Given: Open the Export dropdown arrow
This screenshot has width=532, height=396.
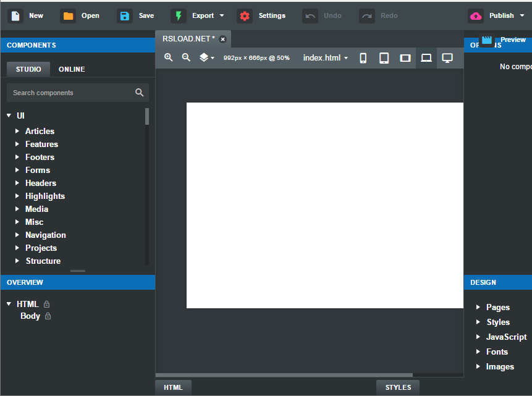Looking at the screenshot, I should (222, 15).
